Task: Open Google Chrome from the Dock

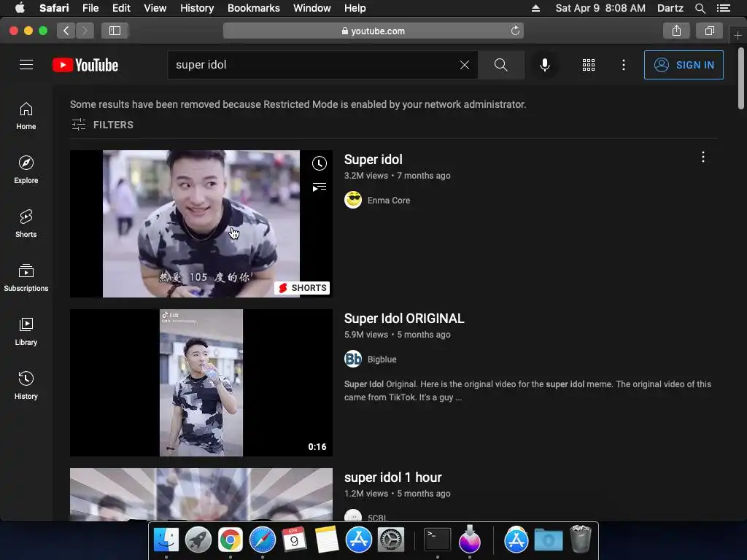Action: point(230,540)
